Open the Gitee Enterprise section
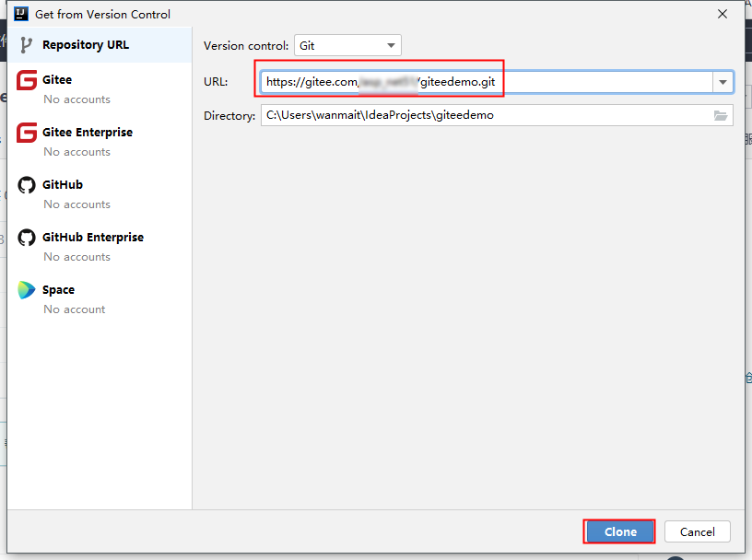The width and height of the screenshot is (752, 560). [100, 142]
